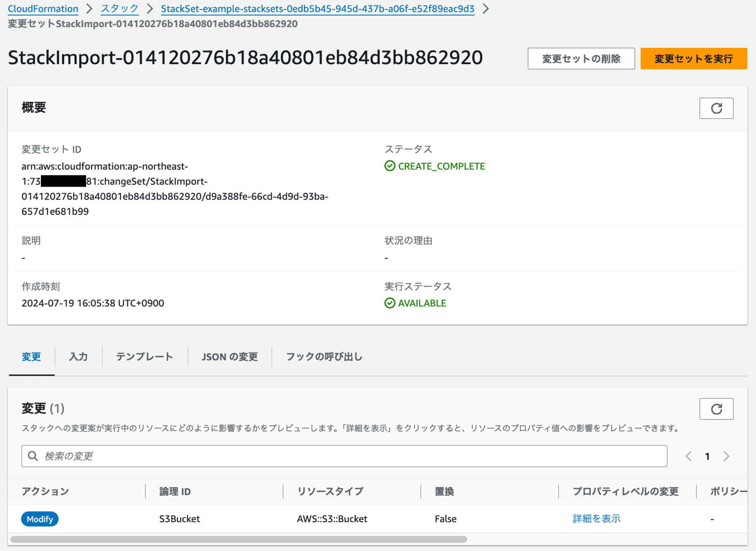Screen dimensions: 756x551
Task: Focus the 検索の変更 search field
Action: click(x=344, y=456)
